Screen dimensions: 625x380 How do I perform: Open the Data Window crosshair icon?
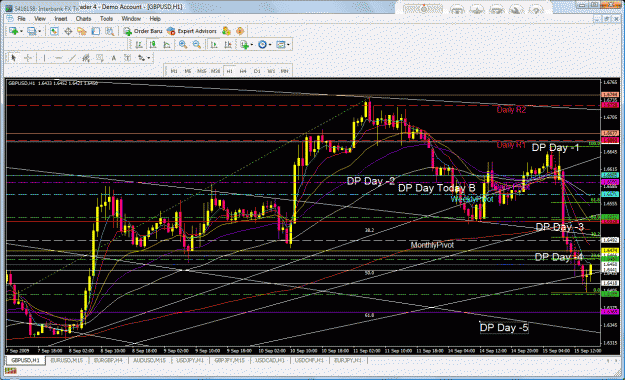tap(68, 31)
